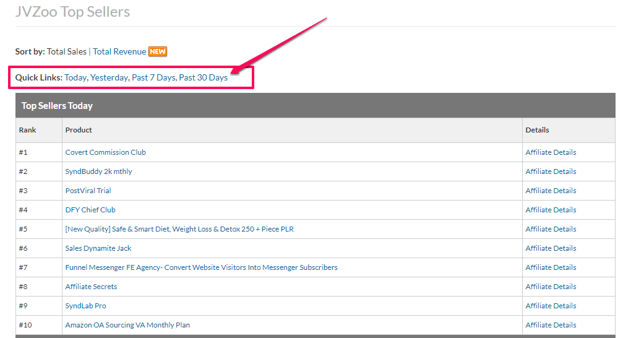644x338 pixels.
Task: View Affiliate Details for Covert Commission Club
Action: coord(551,152)
